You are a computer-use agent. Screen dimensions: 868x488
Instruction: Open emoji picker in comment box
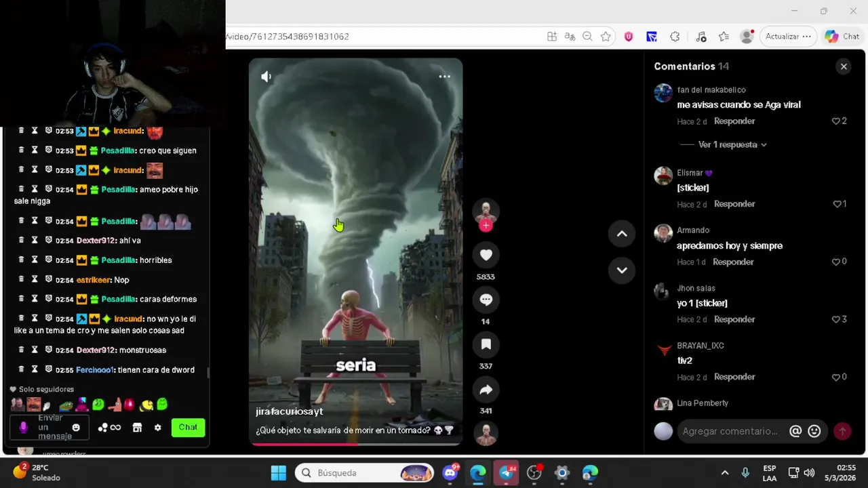(x=814, y=431)
